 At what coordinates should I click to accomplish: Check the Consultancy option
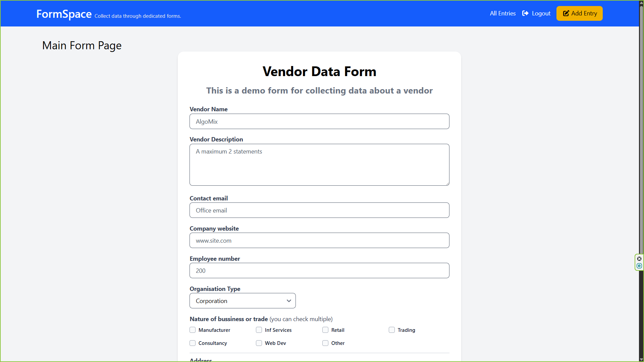point(193,343)
